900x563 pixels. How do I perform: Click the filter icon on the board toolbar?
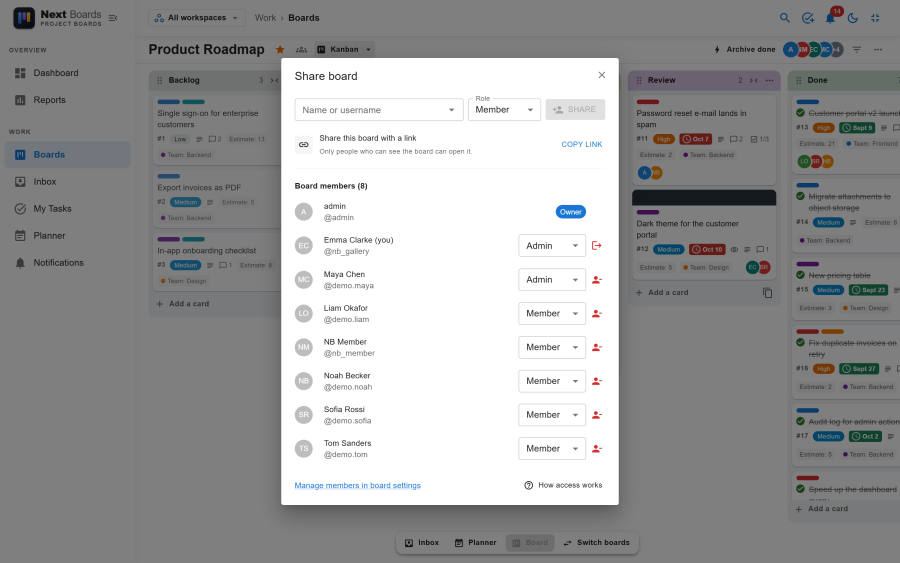tap(856, 49)
